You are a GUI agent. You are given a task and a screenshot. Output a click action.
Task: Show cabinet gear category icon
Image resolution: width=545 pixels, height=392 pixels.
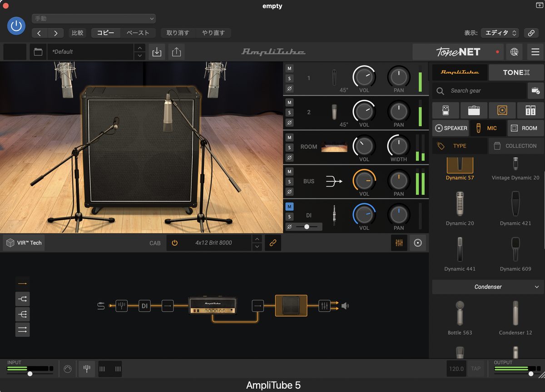click(x=502, y=110)
